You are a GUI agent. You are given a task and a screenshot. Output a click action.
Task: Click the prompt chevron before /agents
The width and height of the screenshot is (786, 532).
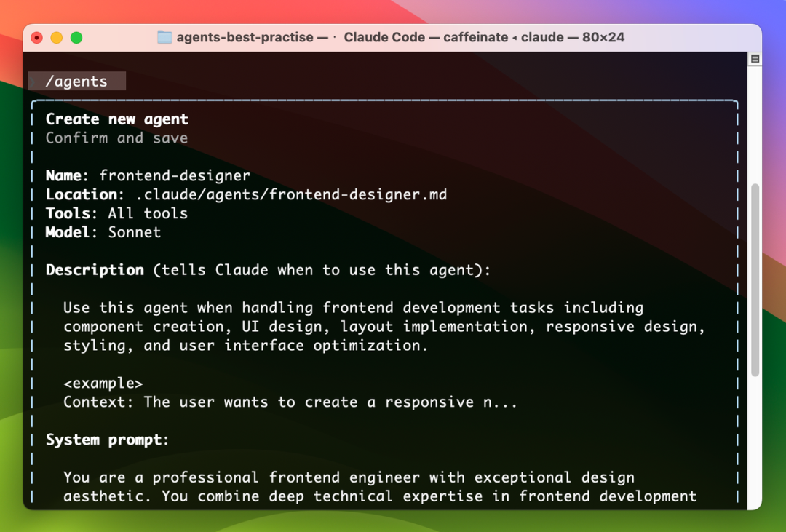click(33, 81)
